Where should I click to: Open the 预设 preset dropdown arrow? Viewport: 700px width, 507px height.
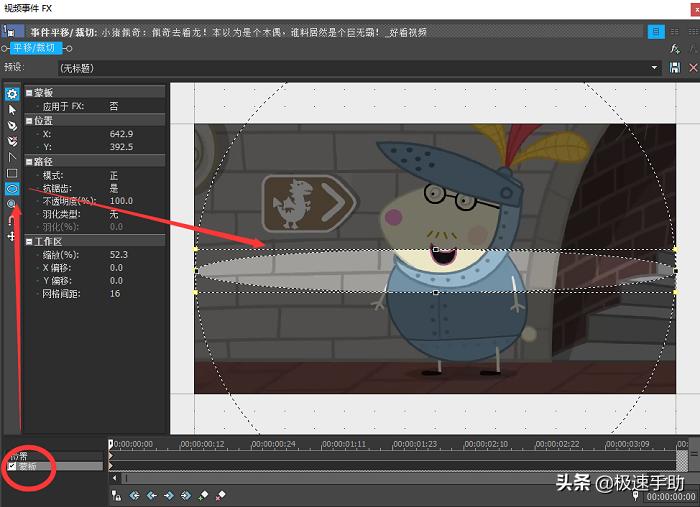click(654, 68)
